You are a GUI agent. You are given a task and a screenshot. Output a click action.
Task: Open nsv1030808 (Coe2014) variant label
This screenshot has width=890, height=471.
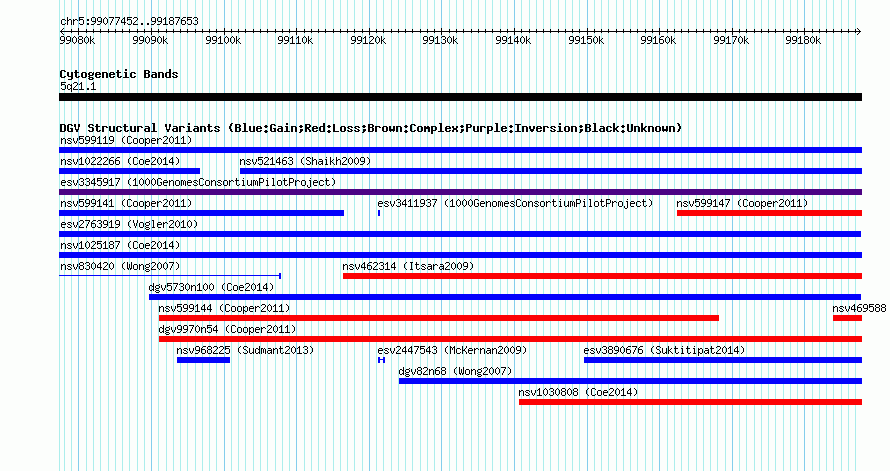click(578, 392)
